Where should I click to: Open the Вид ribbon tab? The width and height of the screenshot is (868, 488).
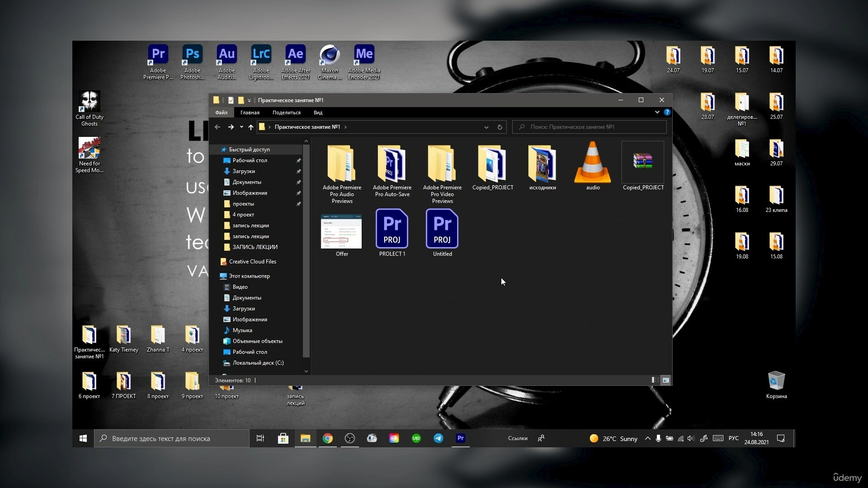318,112
